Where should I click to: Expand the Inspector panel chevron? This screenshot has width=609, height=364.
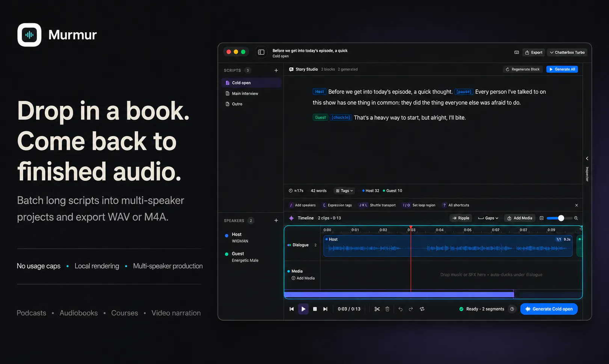(x=587, y=158)
